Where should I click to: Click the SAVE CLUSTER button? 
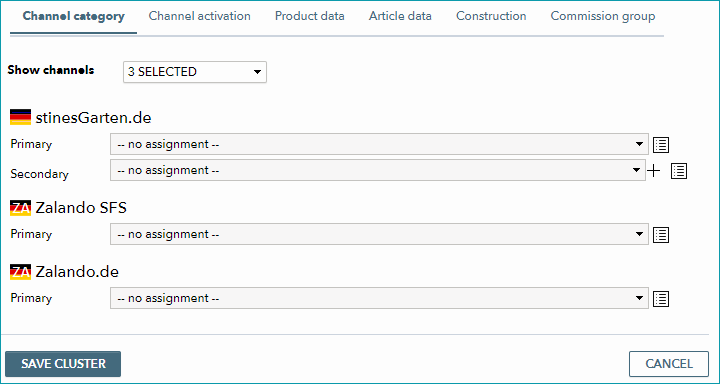63,364
